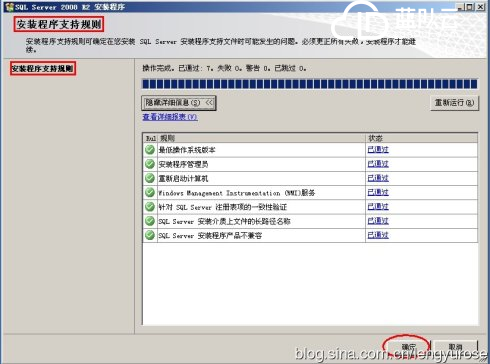This screenshot has width=490, height=364.
Task: Select 针对 SQL Server 注册表项 rule text
Action: click(x=222, y=207)
